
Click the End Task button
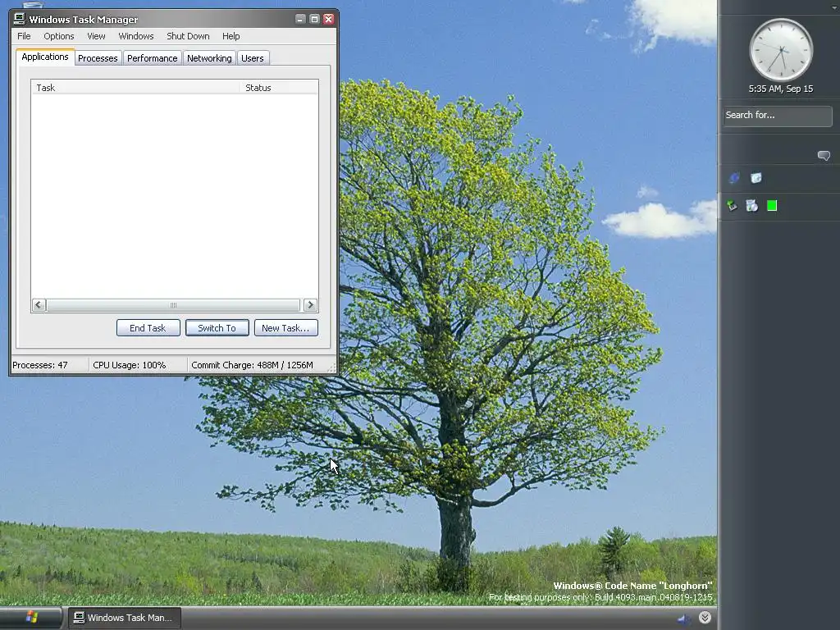coord(148,328)
